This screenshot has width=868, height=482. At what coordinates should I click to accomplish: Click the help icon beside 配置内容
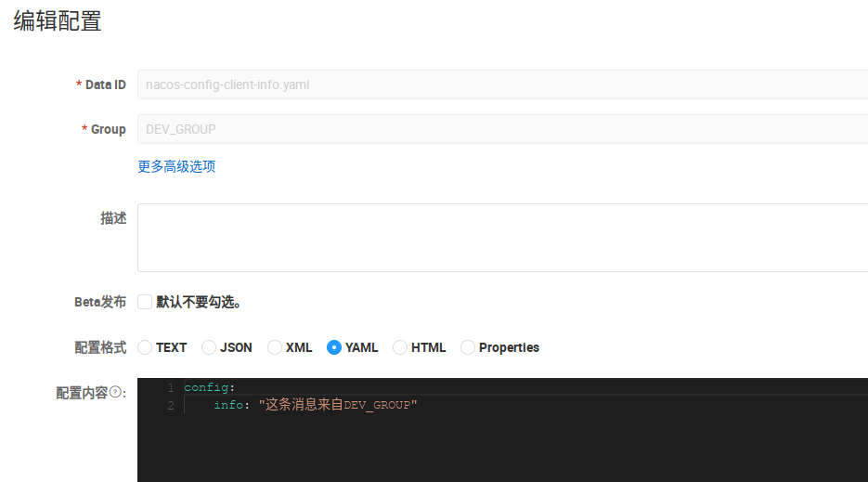(116, 393)
